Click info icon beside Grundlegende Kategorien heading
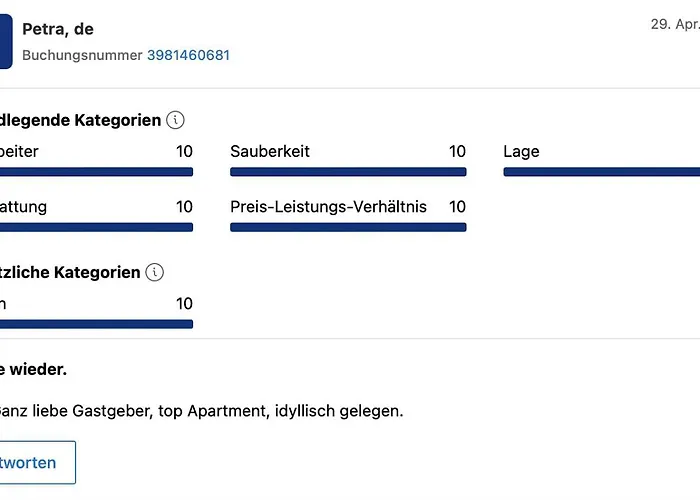Image resolution: width=700 pixels, height=500 pixels. click(x=176, y=120)
